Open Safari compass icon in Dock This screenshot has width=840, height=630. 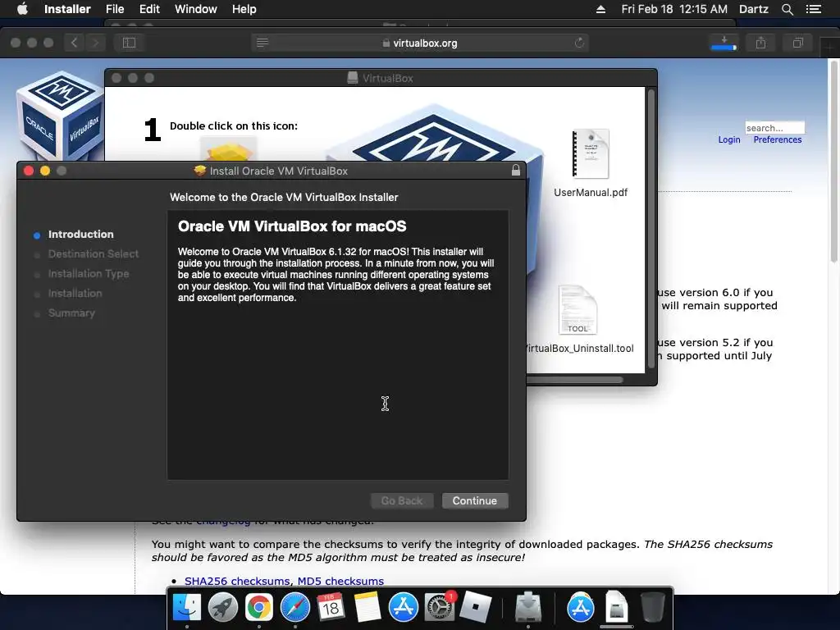pos(294,608)
